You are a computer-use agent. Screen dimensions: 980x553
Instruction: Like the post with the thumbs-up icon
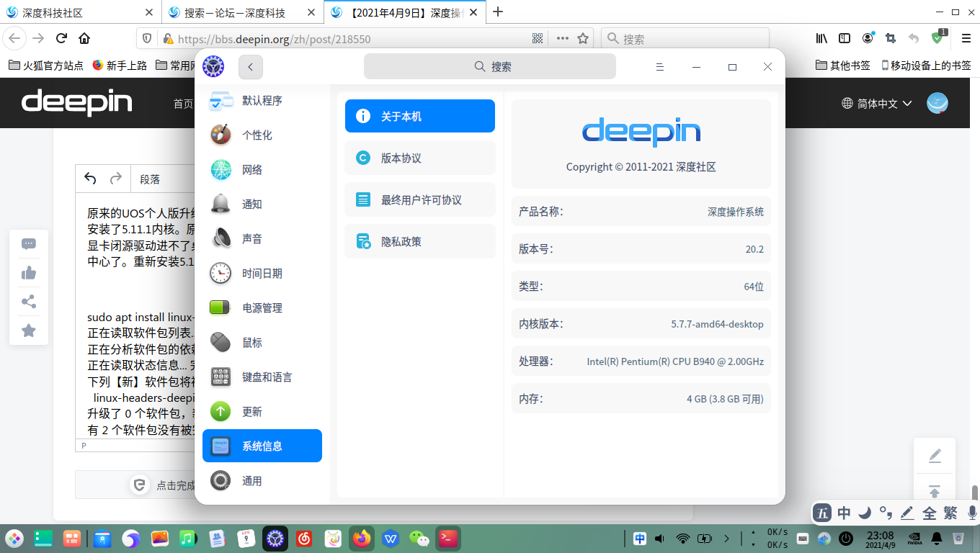tap(29, 273)
